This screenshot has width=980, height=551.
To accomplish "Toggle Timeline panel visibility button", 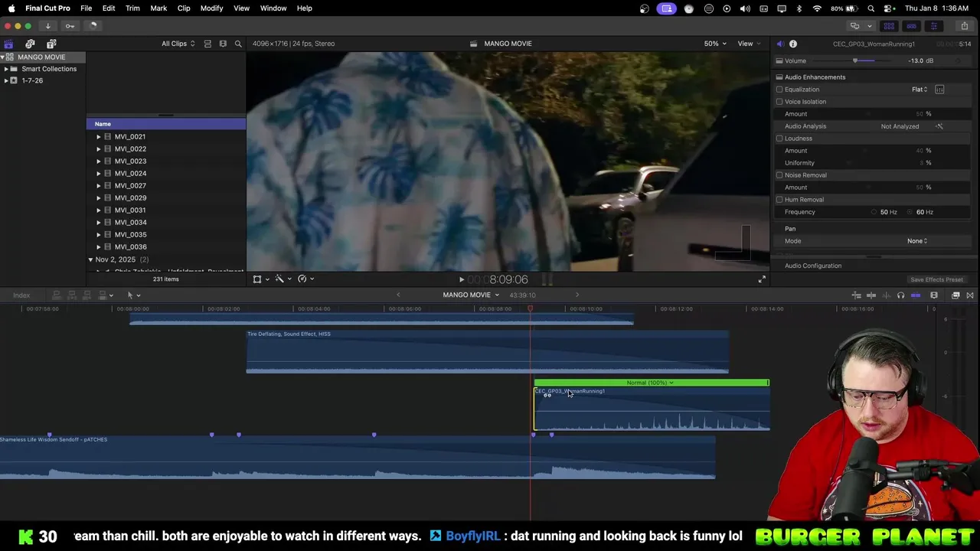I will pos(911,26).
